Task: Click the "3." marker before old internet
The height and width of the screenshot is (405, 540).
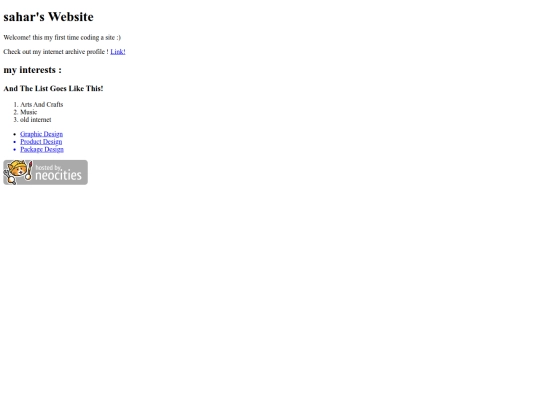Action: point(15,120)
